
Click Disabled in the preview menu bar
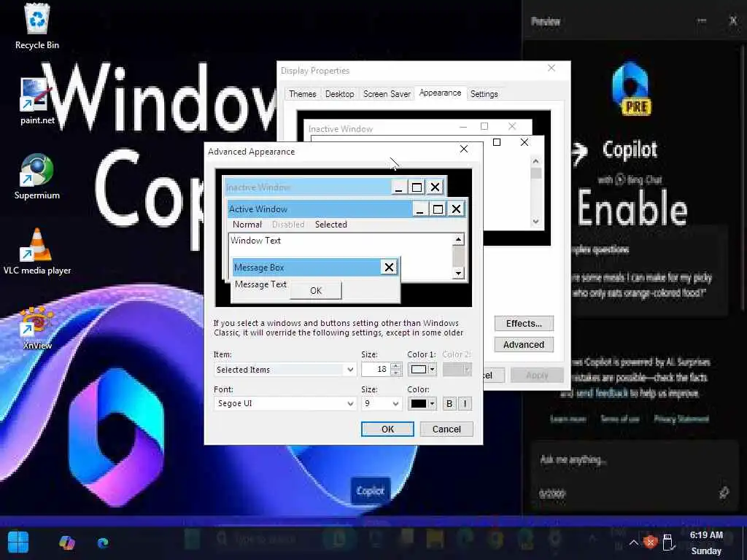coord(288,225)
